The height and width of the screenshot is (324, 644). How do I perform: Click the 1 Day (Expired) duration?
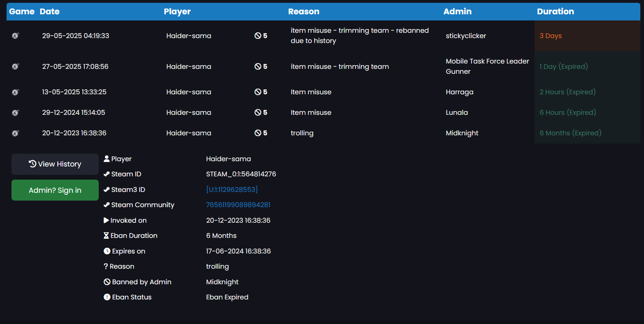pos(563,67)
